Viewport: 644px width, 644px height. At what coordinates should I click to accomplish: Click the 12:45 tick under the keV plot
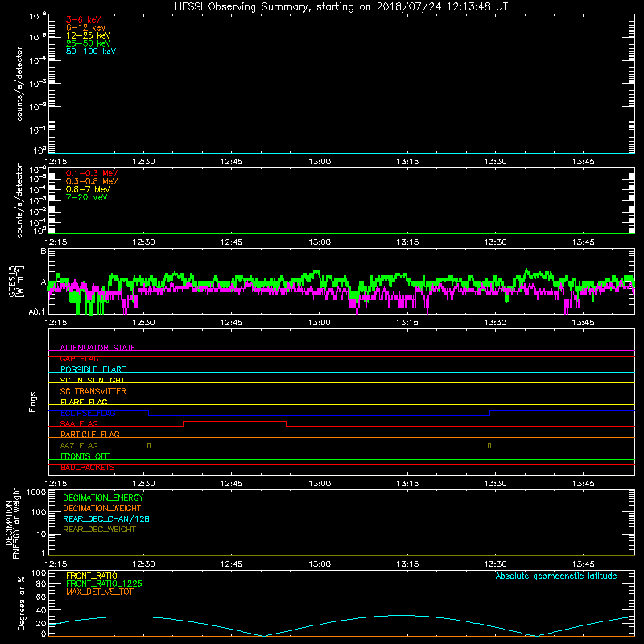tap(232, 162)
